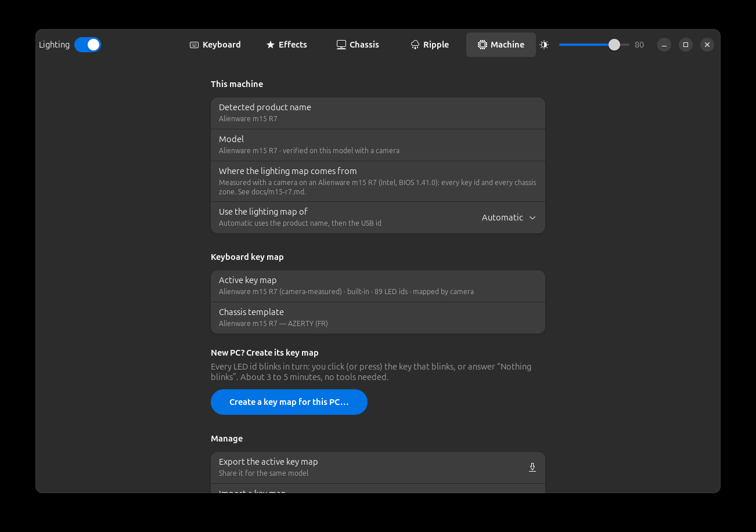
Task: Click the Export the active key map label
Action: click(268, 462)
